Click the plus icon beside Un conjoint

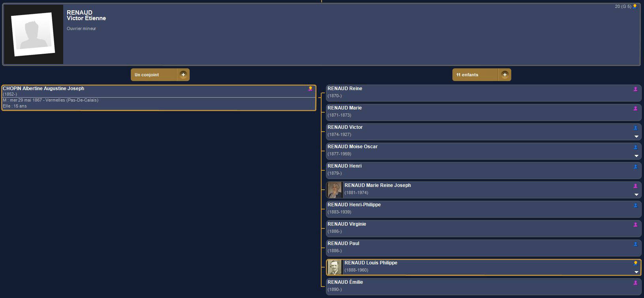click(x=183, y=75)
